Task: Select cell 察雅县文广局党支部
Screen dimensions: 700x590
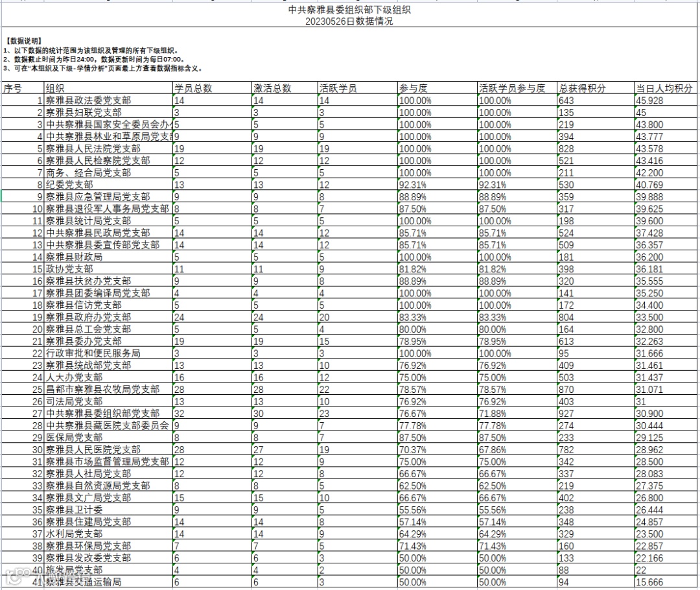Action: coord(108,498)
